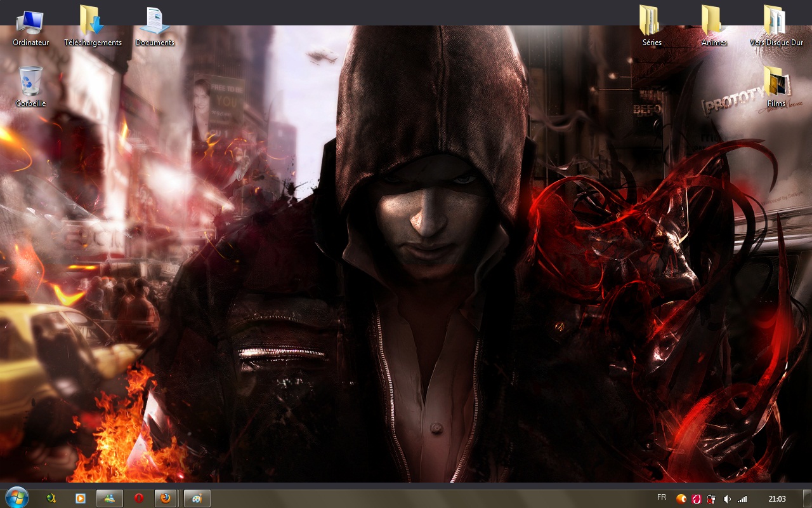Open the Windows Start menu orb

pyautogui.click(x=16, y=498)
